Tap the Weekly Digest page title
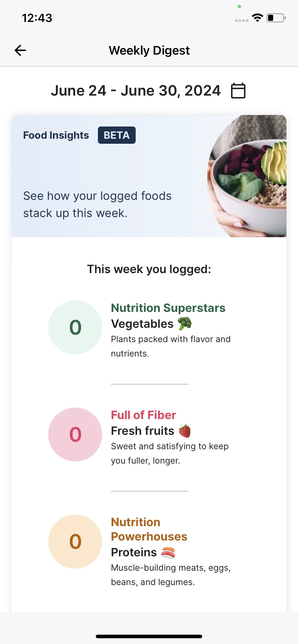Viewport: 298px width, 644px height. tap(149, 51)
